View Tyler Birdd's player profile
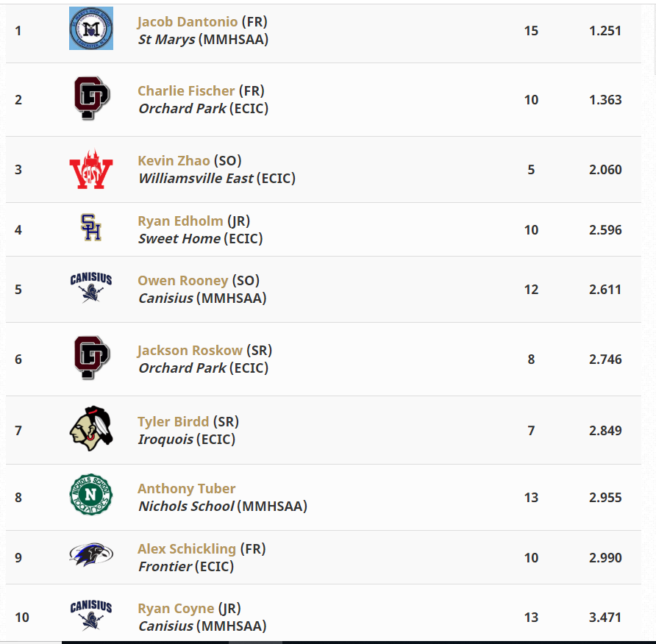656x644 pixels. [x=173, y=421]
